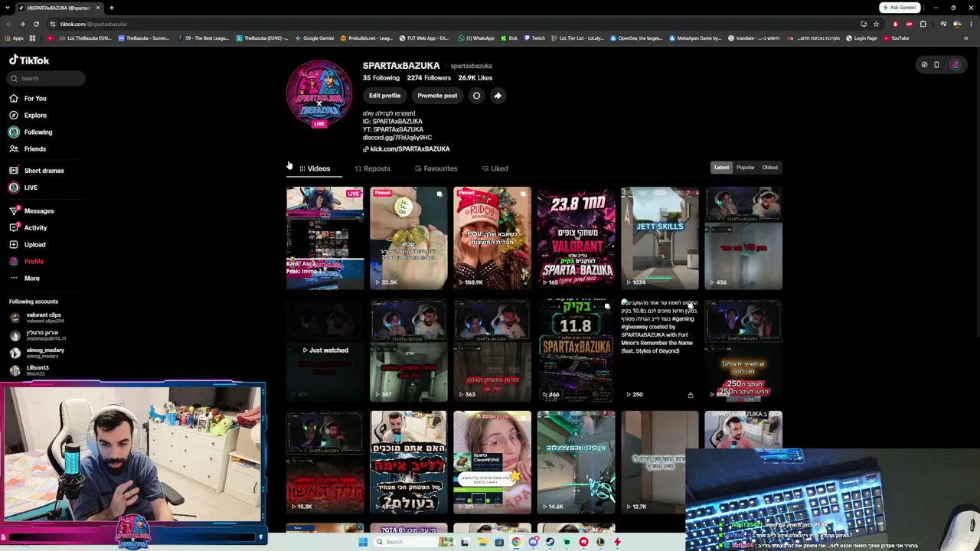
Task: Open File Explorer from the taskbar
Action: [482, 542]
